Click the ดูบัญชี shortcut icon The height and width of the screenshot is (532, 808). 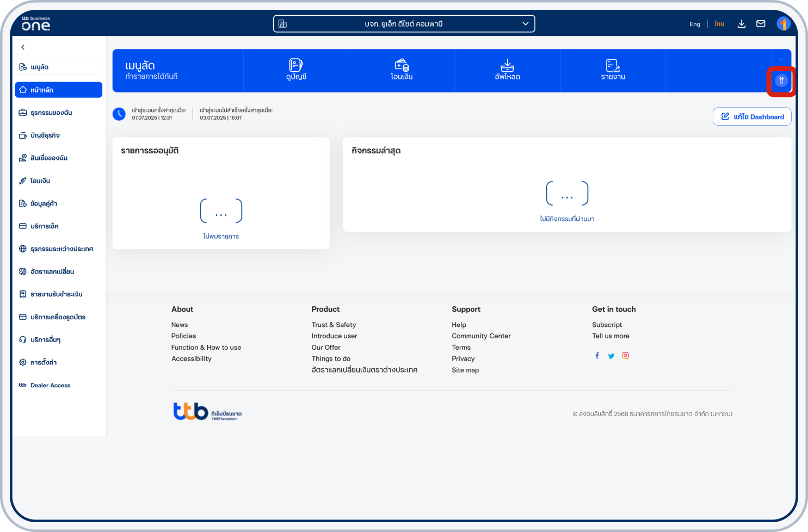296,66
